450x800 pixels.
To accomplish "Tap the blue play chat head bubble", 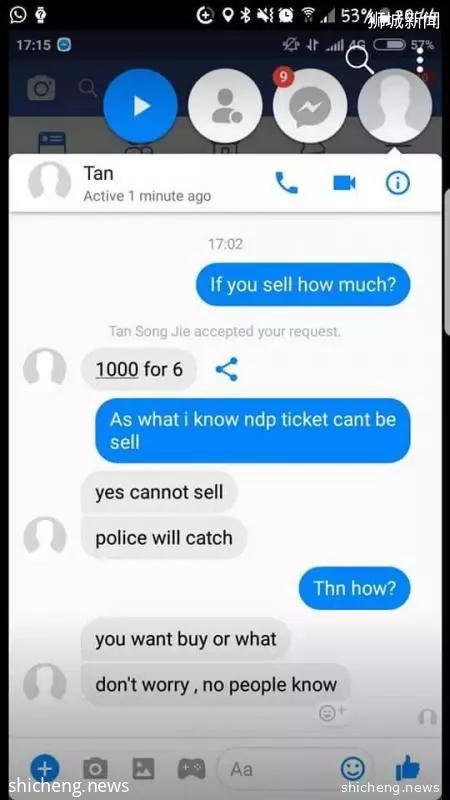I will 140,106.
